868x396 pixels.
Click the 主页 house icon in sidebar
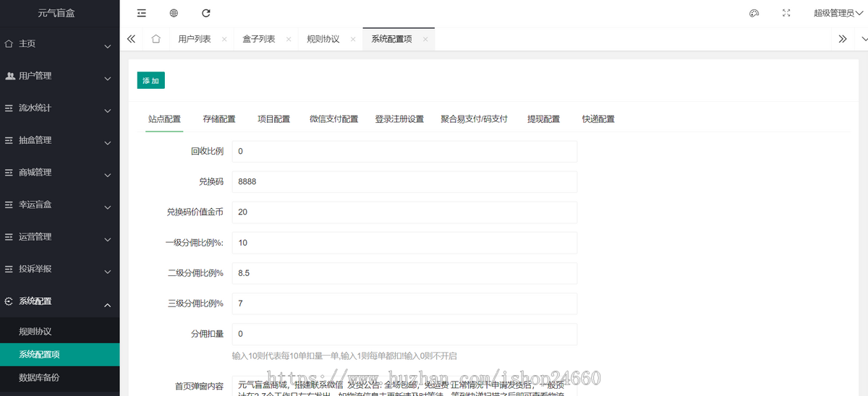pos(9,43)
